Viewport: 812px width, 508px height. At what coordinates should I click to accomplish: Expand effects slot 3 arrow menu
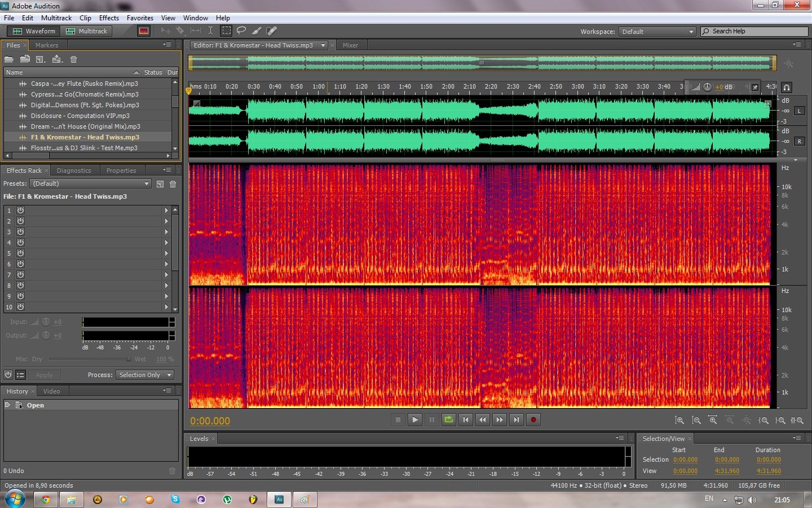(x=166, y=231)
